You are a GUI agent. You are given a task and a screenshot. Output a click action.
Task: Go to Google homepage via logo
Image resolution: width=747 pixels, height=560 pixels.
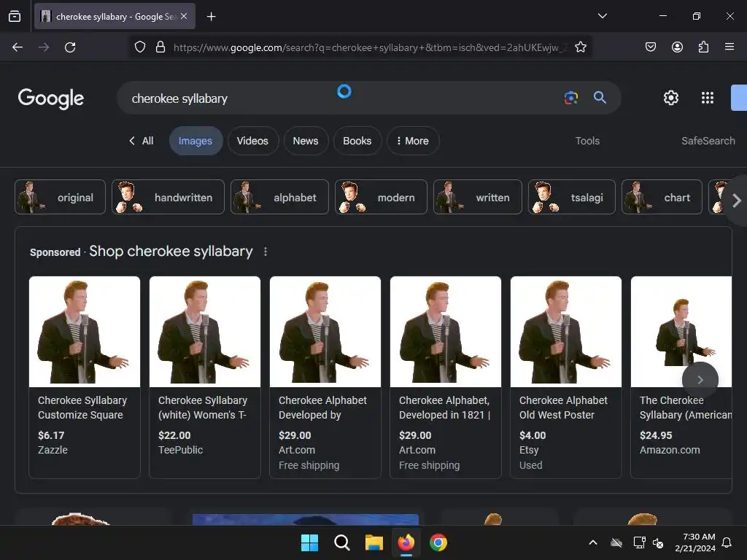pyautogui.click(x=51, y=98)
